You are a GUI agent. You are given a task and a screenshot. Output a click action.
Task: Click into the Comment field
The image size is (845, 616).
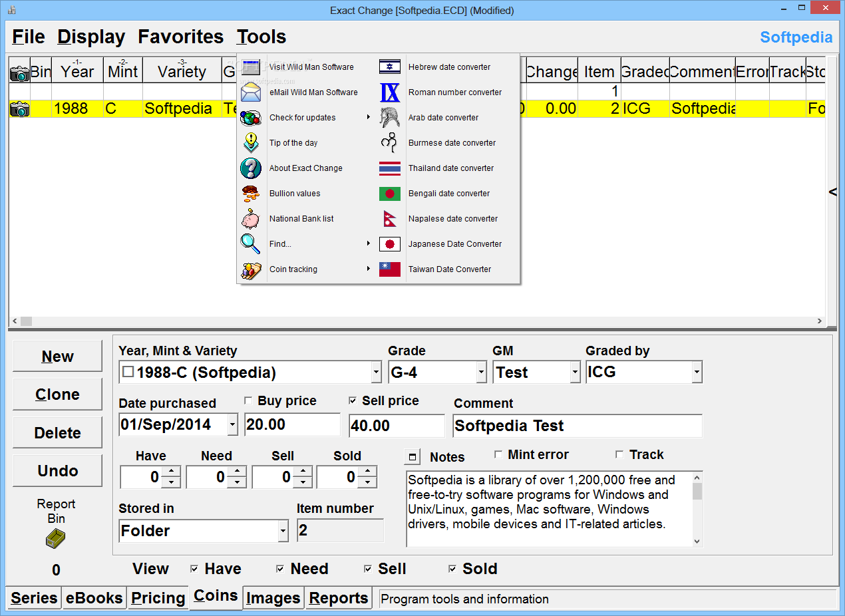(578, 426)
